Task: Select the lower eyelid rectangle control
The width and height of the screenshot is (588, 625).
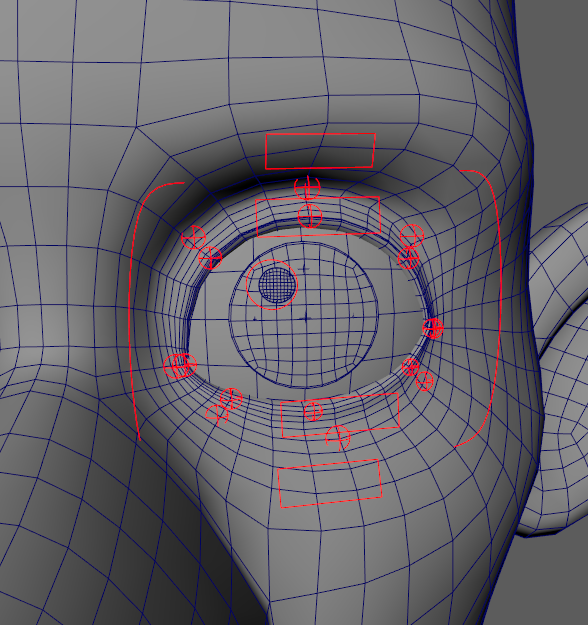Action: coord(340,415)
